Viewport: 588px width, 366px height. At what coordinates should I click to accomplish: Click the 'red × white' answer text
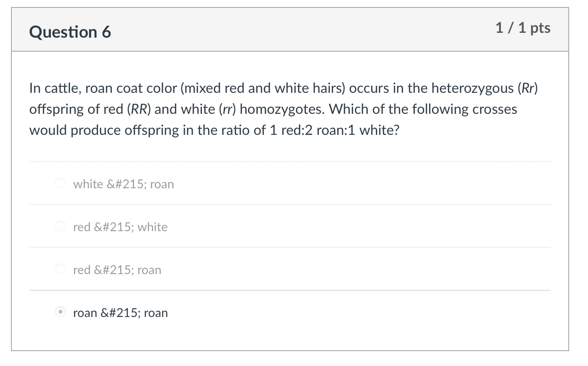coord(120,227)
